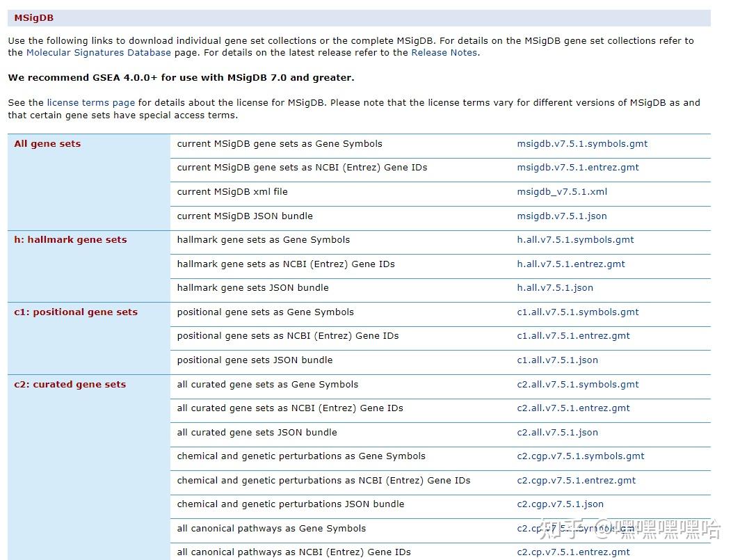Download c2.all.v7.5.1.json curated bundle

pos(557,432)
